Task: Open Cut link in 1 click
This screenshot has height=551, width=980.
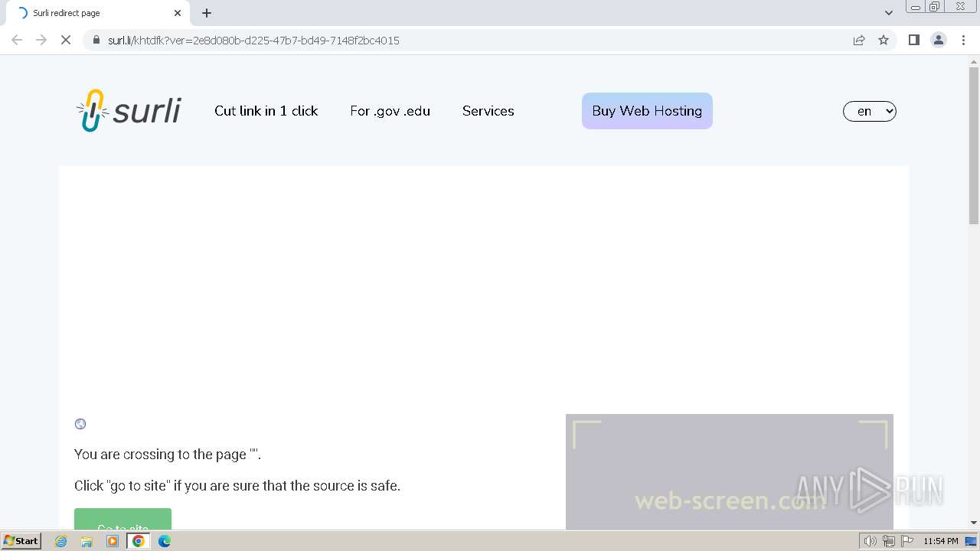Action: [x=266, y=111]
